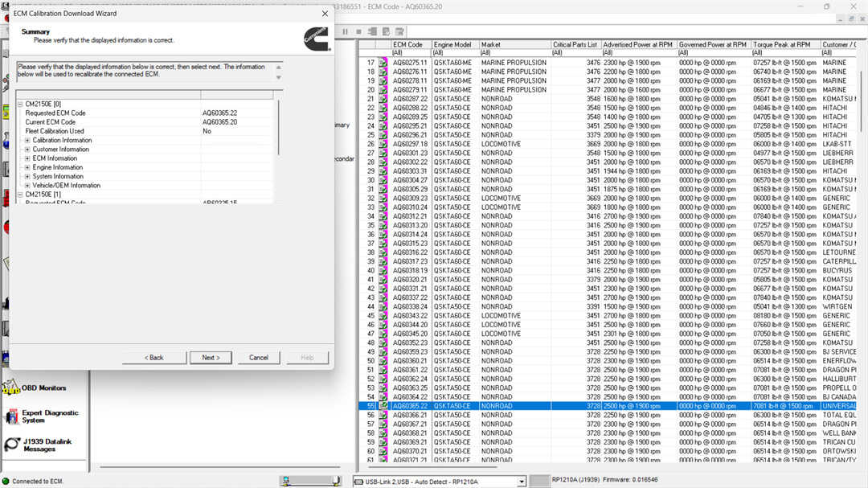Click the green Connected to ECM indicator
This screenshot has width=868, height=488.
6,481
